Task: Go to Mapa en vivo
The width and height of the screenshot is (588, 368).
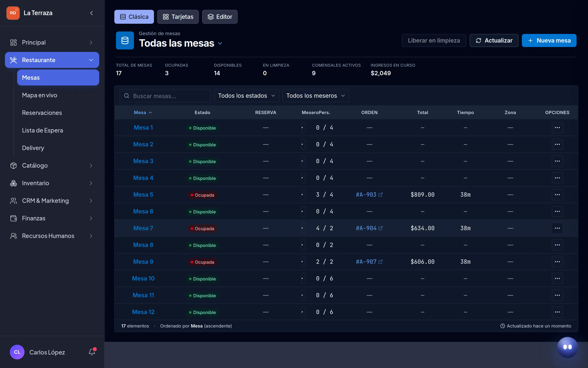Action: click(x=58, y=95)
